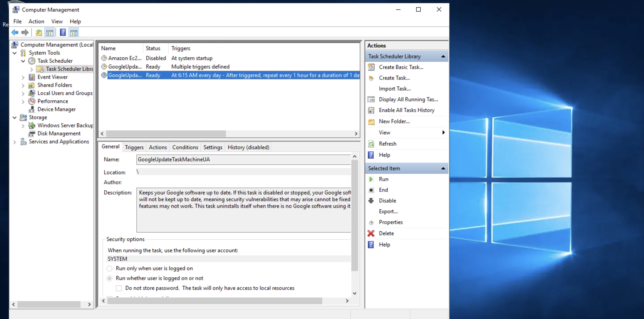Viewport: 644px width, 319px height.
Task: Expand the Event Viewer tree node
Action: click(x=23, y=77)
